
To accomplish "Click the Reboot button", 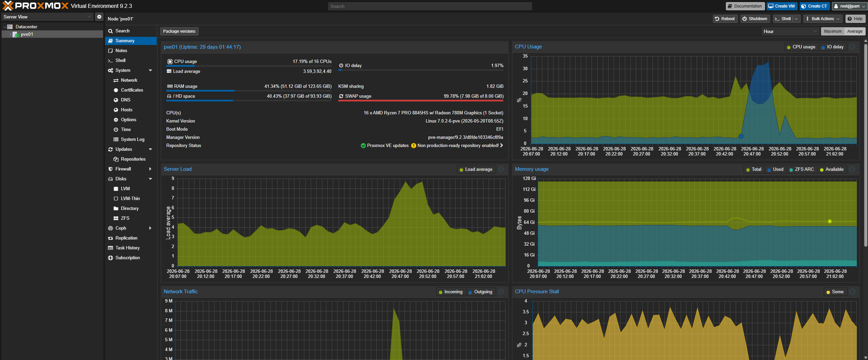I will coord(725,19).
